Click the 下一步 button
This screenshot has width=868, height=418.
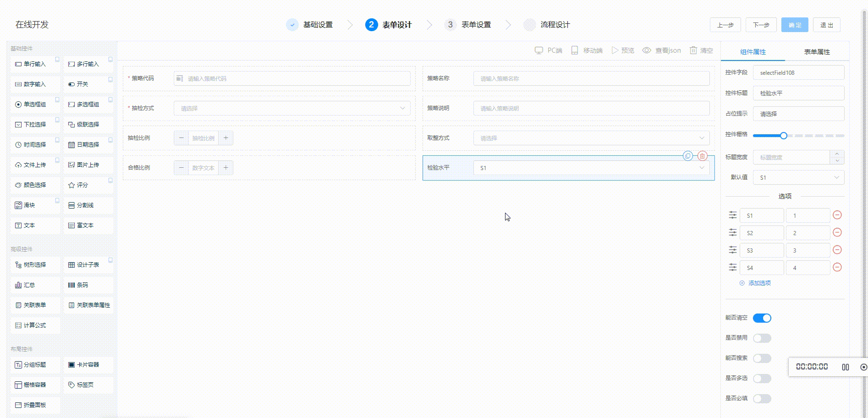[761, 25]
